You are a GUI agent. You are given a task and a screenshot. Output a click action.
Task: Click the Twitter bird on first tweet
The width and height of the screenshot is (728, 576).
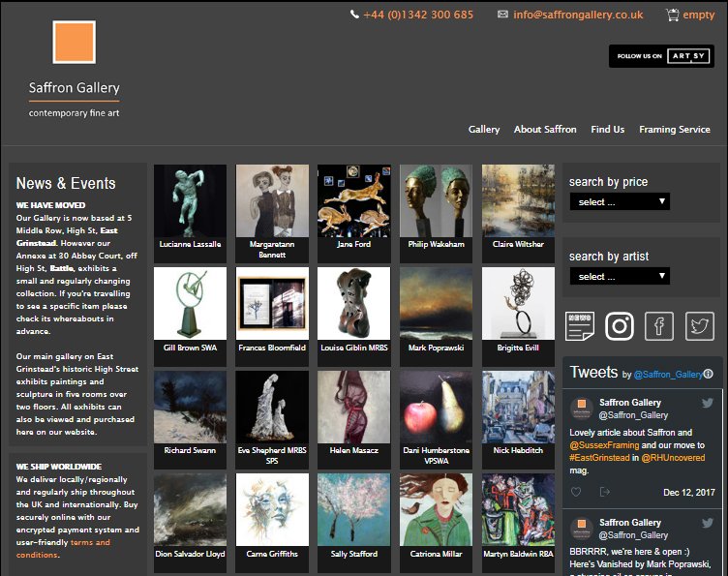pyautogui.click(x=707, y=403)
